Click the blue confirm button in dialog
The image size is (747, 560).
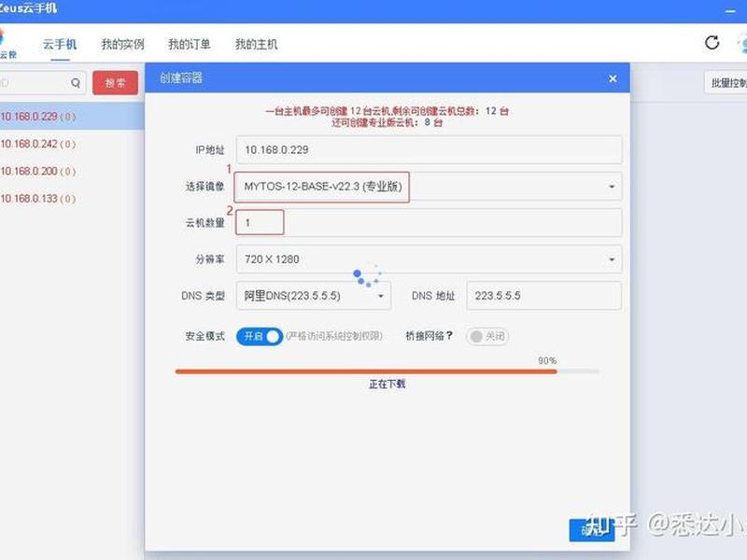pos(592,530)
